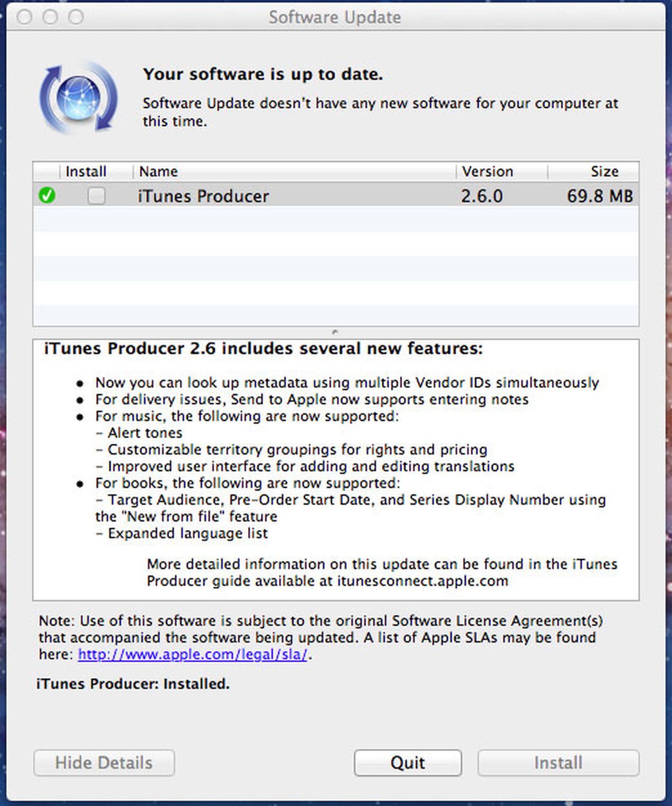The height and width of the screenshot is (806, 672).
Task: Click the Hide Details button
Action: (x=104, y=762)
